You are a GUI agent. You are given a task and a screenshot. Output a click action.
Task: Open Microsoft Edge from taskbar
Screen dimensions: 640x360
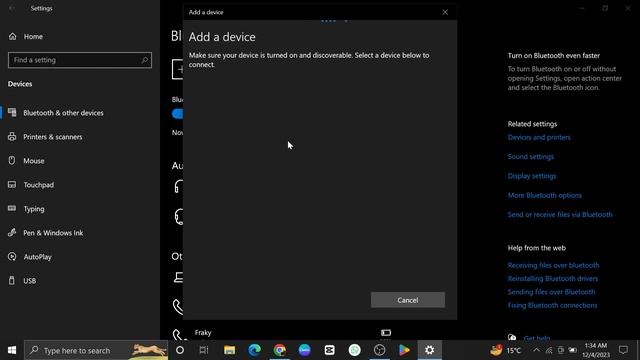[255, 350]
